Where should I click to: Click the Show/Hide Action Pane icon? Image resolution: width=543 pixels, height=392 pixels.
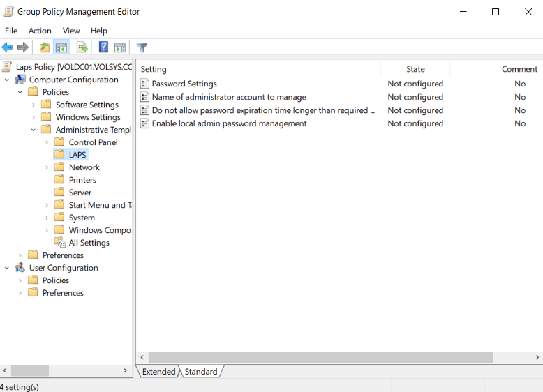click(120, 47)
